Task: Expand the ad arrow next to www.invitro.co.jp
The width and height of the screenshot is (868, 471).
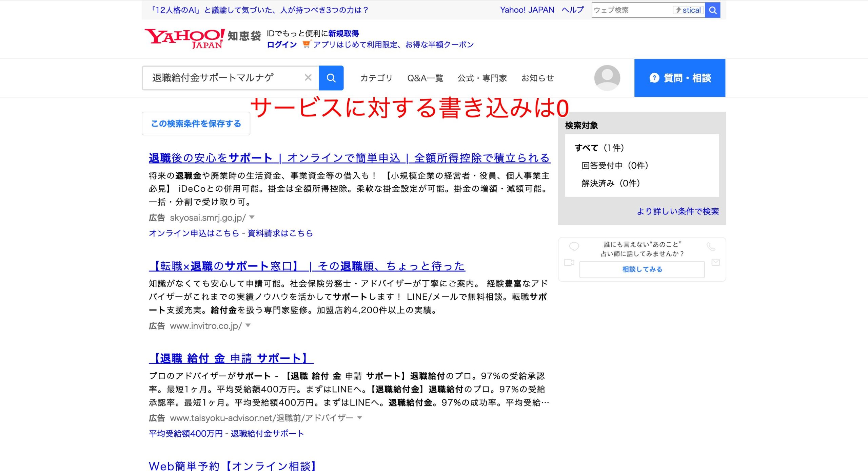Action: point(248,325)
